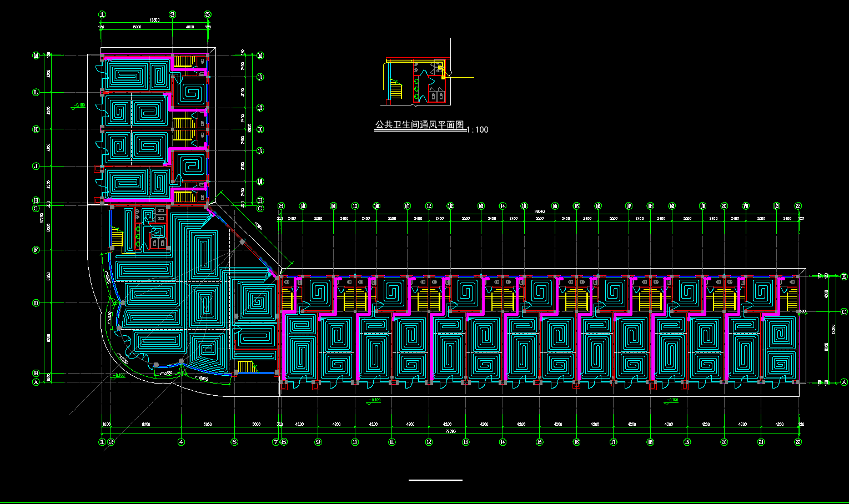The image size is (849, 504).
Task: Click grid axis bubble 17 at bottom
Action: coord(614,442)
